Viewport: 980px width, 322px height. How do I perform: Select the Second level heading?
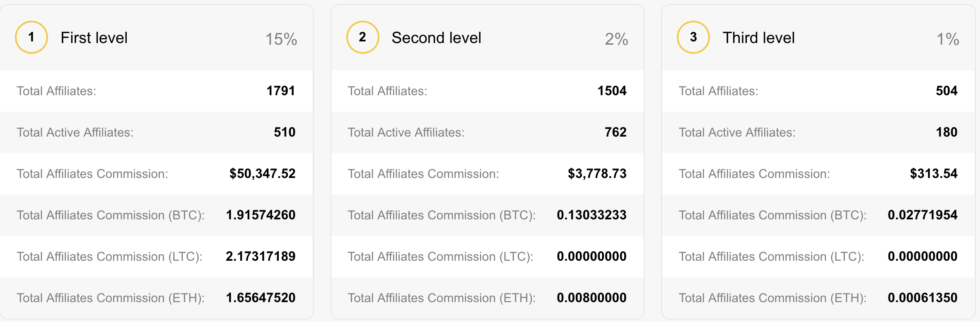436,38
